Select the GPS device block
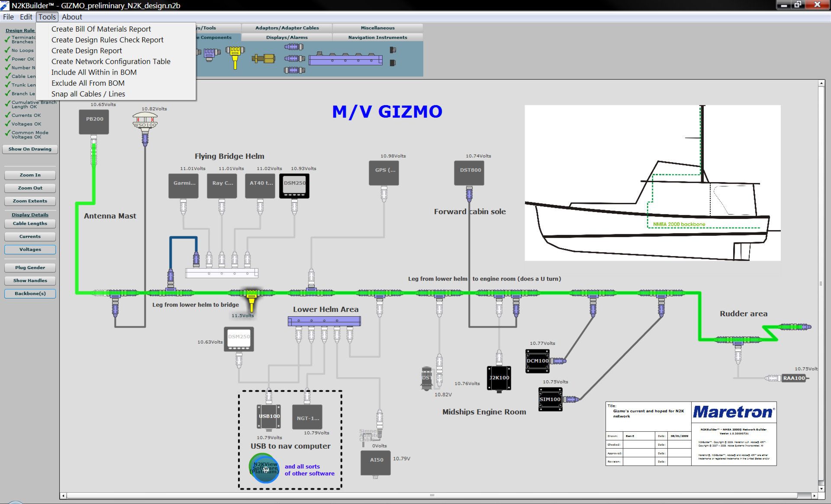Screen dimensions: 831x504 [x=384, y=173]
